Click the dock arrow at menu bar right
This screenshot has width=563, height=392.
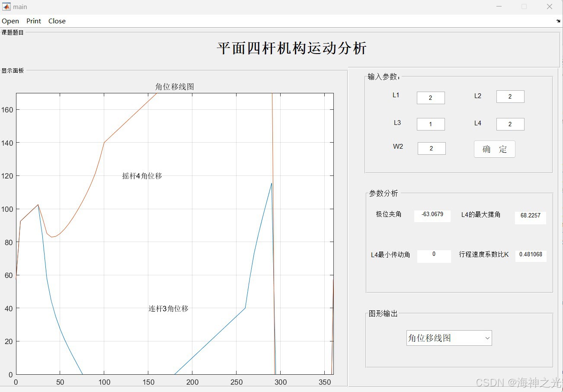coord(558,21)
